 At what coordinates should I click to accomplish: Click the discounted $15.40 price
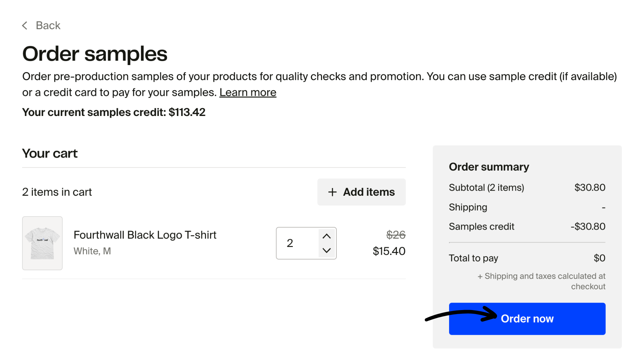point(389,251)
